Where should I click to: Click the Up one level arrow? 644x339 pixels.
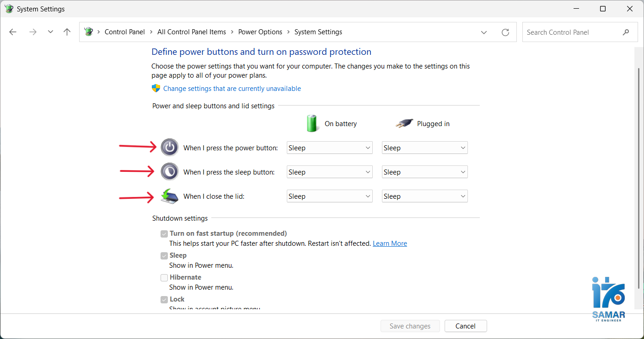(67, 32)
